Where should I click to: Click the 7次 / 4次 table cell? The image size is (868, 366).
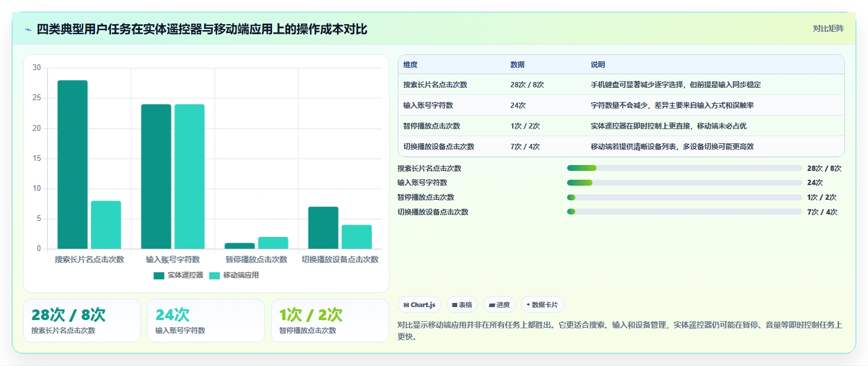pyautogui.click(x=525, y=147)
